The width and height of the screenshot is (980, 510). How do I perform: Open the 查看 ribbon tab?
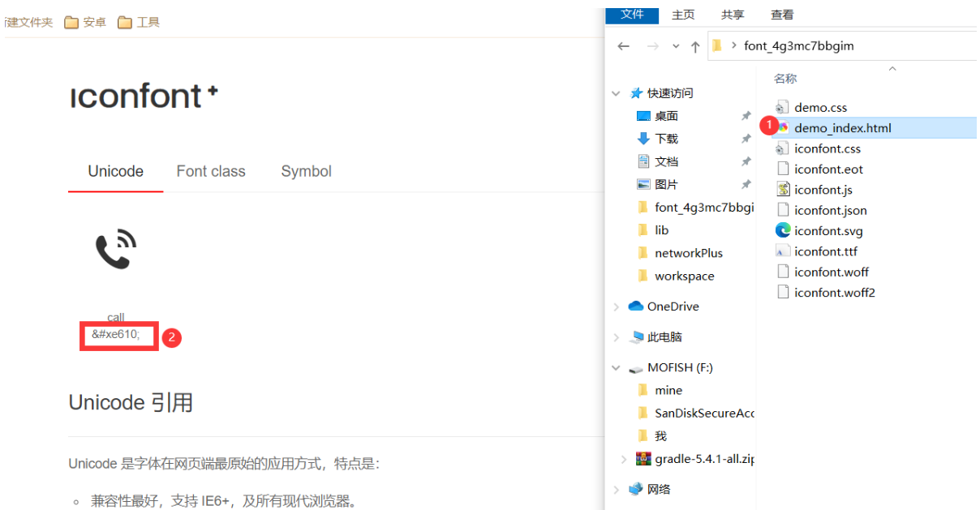point(781,15)
